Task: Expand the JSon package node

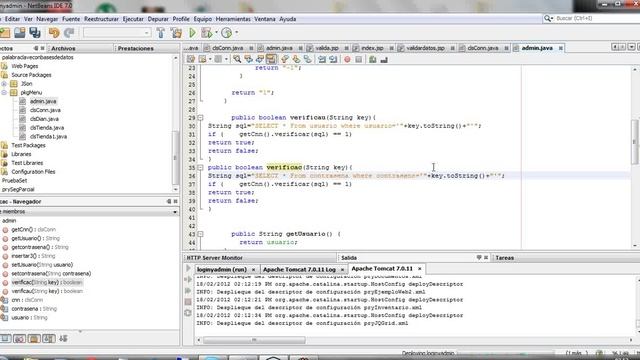Action: 4,84
